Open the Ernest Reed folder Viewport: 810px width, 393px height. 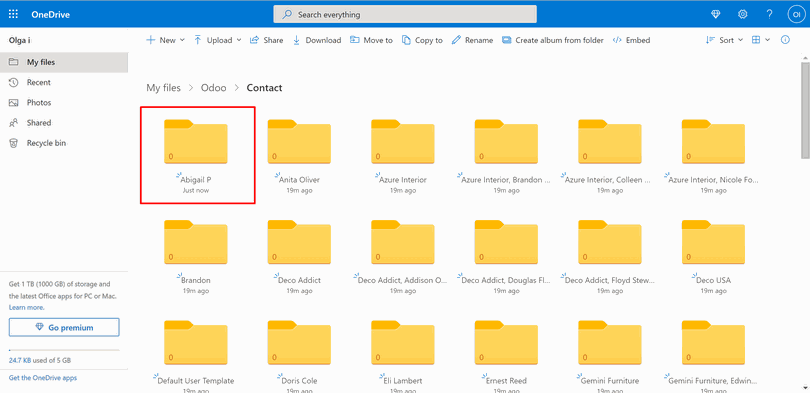(506, 343)
